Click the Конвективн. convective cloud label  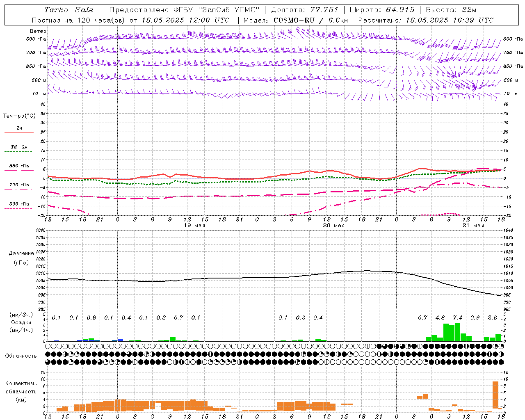point(21,383)
